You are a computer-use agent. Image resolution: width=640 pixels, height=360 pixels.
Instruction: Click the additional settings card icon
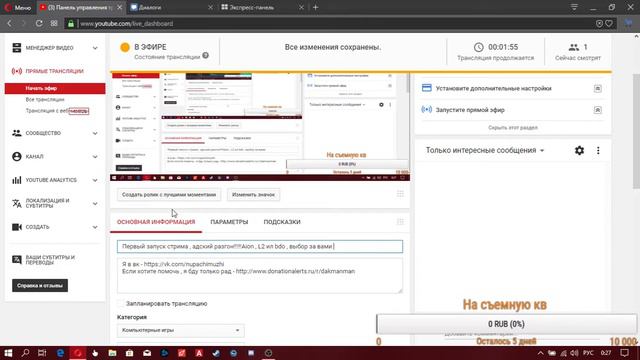pyautogui.click(x=427, y=88)
